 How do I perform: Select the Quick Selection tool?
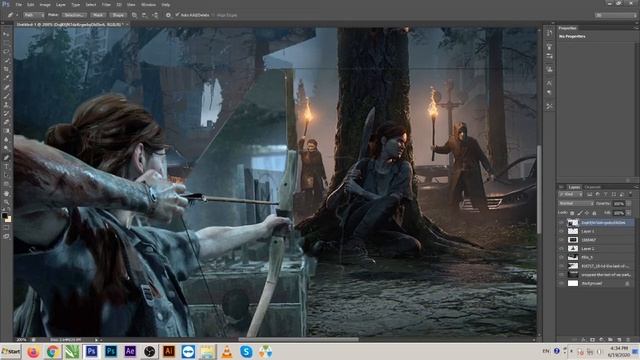point(6,60)
